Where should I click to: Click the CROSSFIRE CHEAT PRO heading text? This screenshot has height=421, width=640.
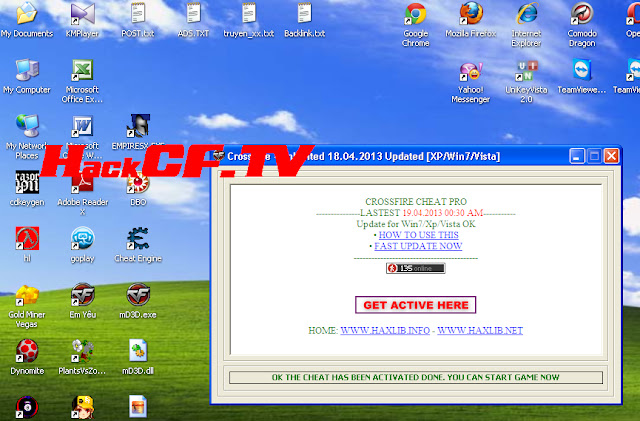[x=416, y=202]
